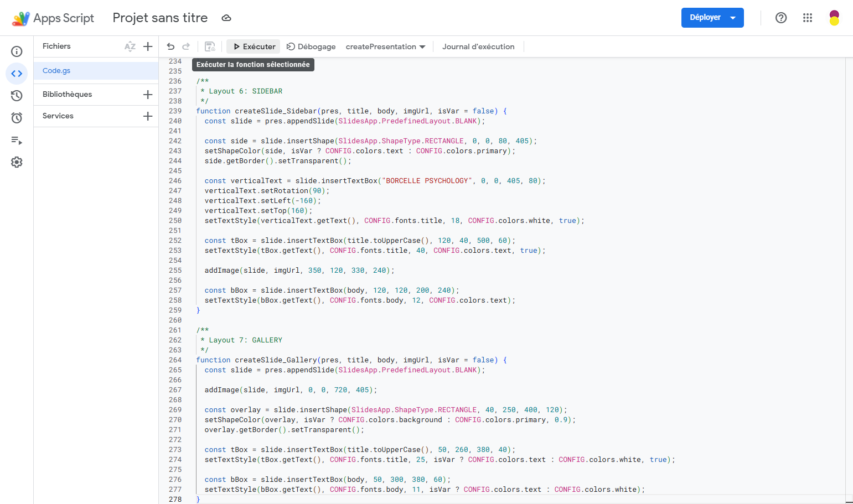
Task: Start Débogage of the function
Action: click(x=311, y=46)
